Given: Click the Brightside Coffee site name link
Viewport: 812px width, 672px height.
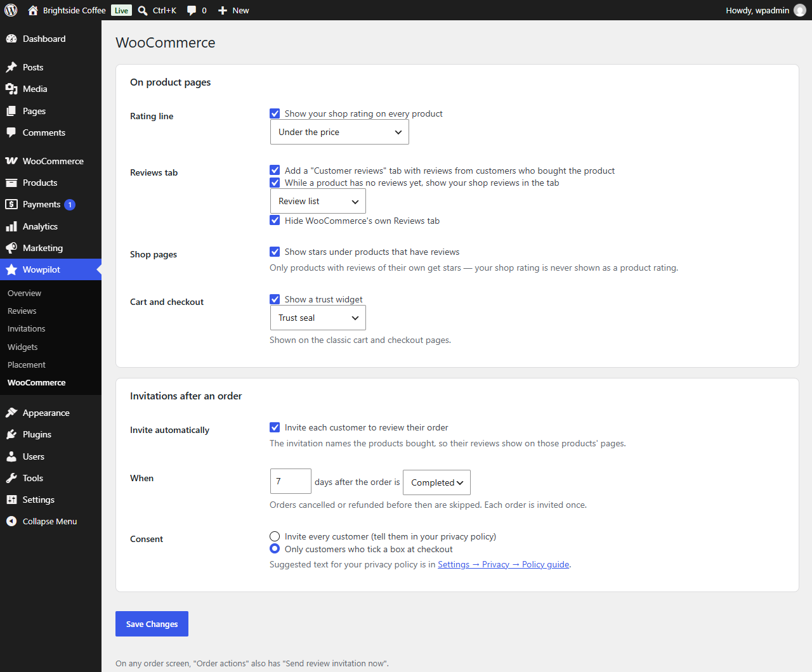Looking at the screenshot, I should click(x=74, y=10).
